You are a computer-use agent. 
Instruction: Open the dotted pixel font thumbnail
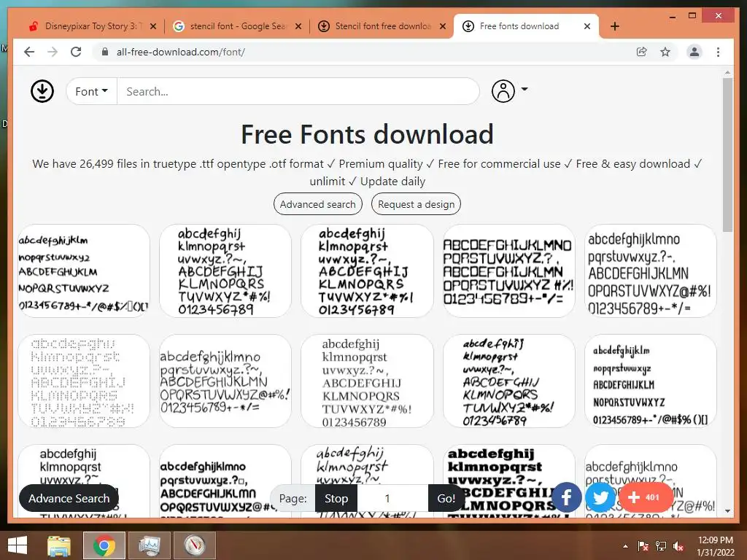84,381
